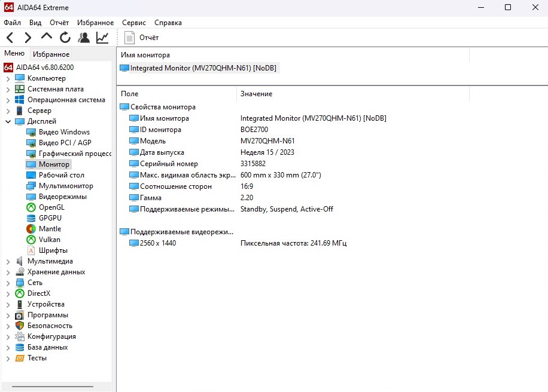Select OpenGL in the display tree
548x392 pixels.
[51, 207]
